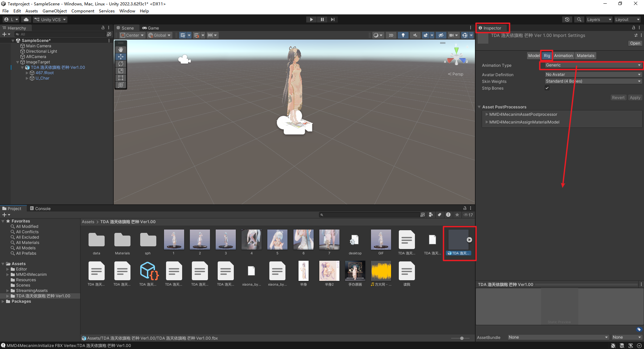
Task: Open the GameObject menu
Action: pyautogui.click(x=55, y=11)
